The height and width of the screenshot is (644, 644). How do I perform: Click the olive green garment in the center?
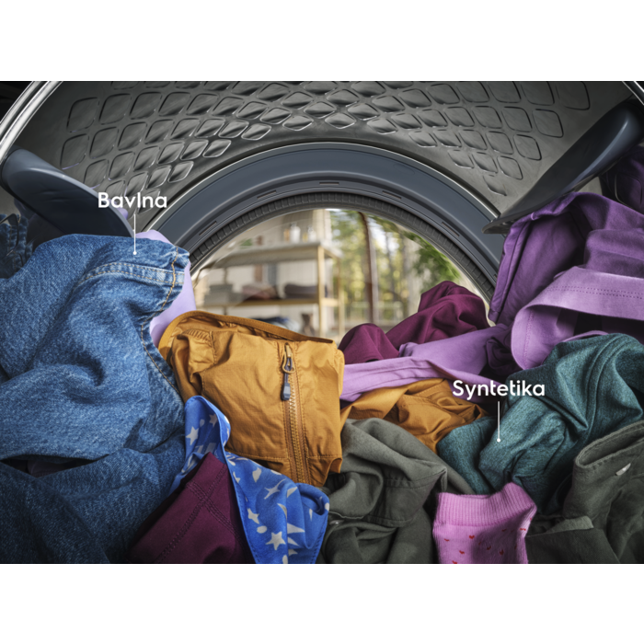(386, 488)
